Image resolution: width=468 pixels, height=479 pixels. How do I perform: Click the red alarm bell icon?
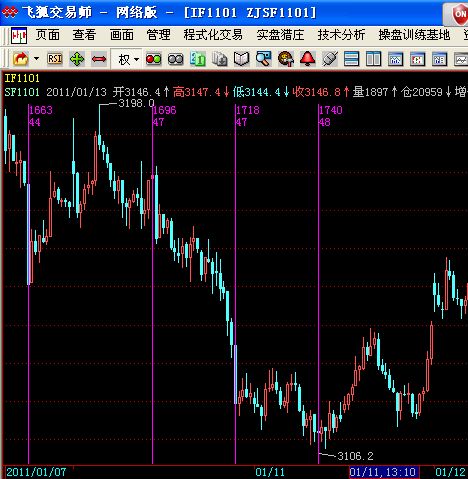307,59
